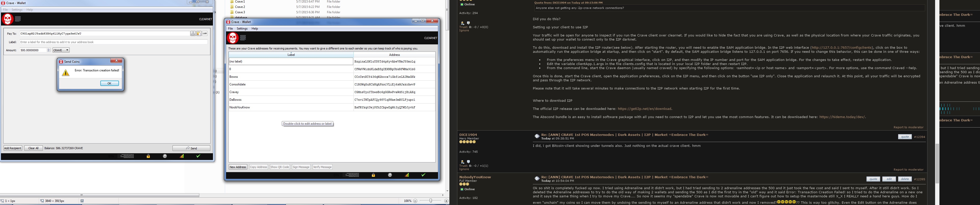The image size is (980, 205).
Task: Click the skull logo in left wallet
Action: pyautogui.click(x=8, y=19)
